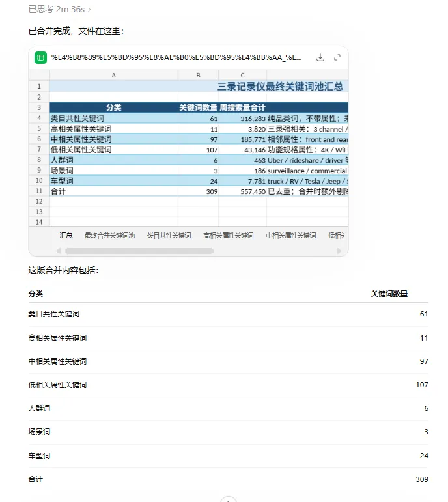Click the cell with value 43,146
This screenshot has width=448, height=502.
[x=242, y=150]
